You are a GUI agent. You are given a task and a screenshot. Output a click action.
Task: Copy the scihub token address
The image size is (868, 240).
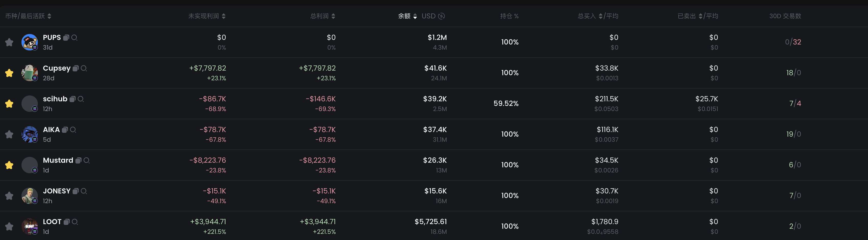[72, 99]
